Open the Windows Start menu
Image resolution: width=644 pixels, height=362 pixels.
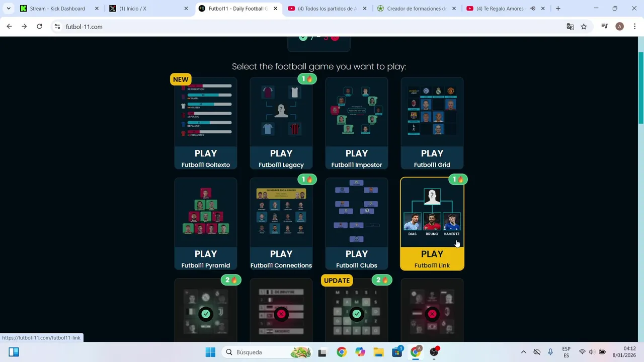coord(210,352)
